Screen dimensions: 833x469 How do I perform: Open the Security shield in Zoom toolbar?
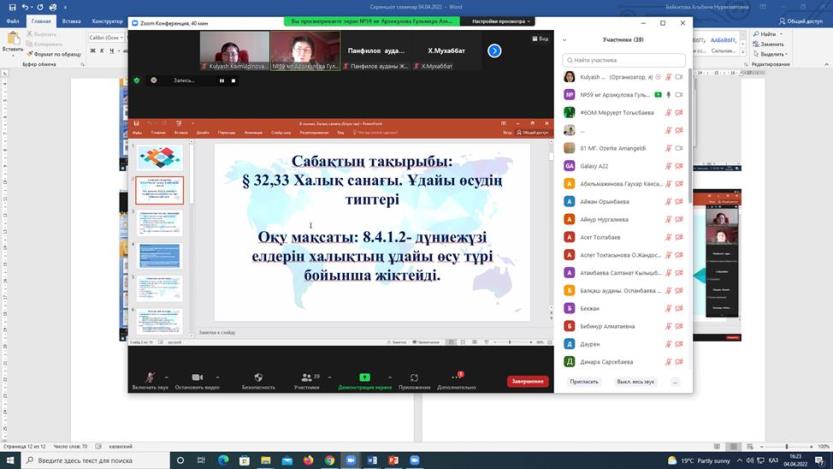[258, 378]
